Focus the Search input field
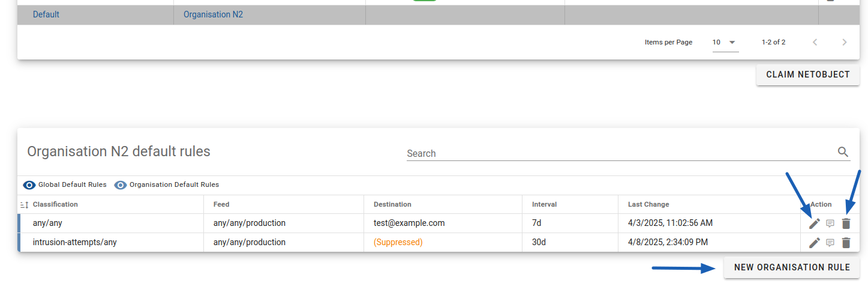The width and height of the screenshot is (868, 286). tap(621, 153)
